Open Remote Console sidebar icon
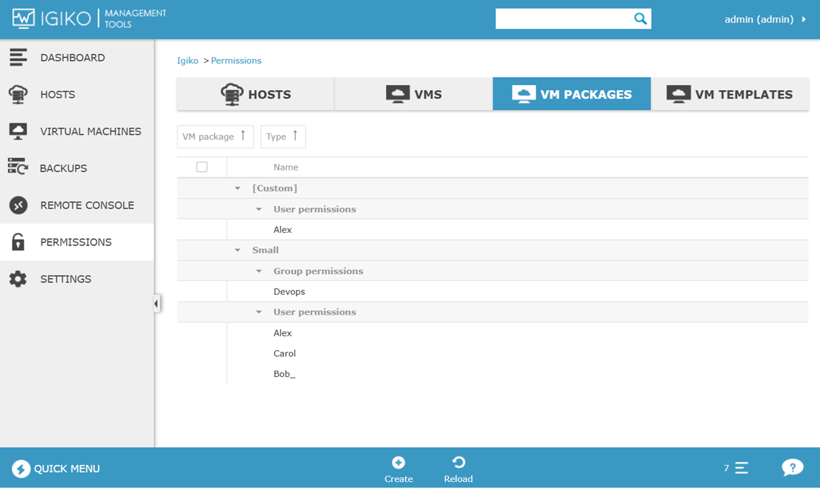This screenshot has height=504, width=820. [18, 205]
